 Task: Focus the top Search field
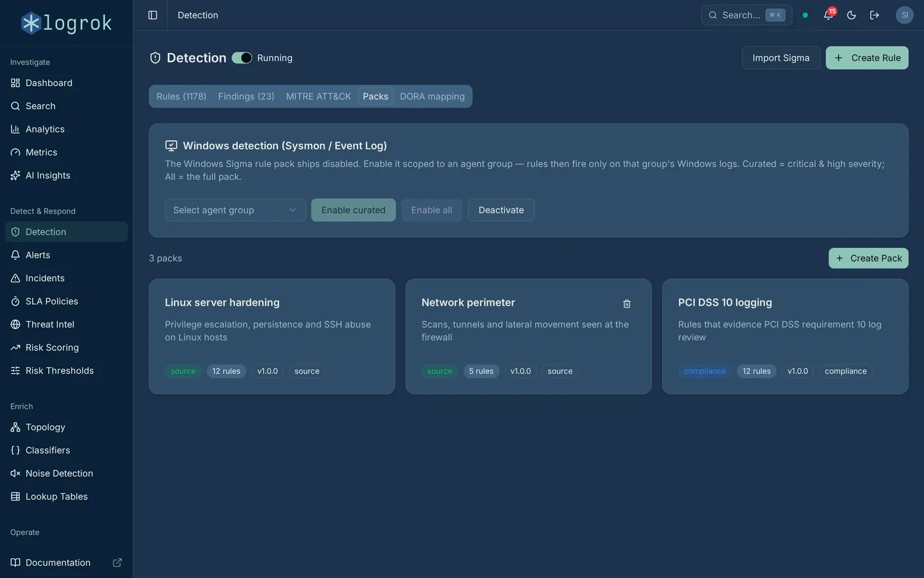[746, 15]
